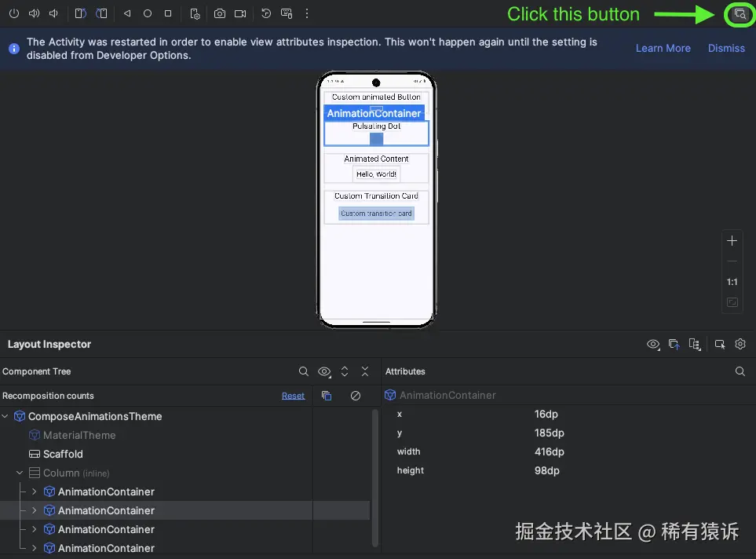Select Scaffold in the Component Tree
Viewport: 756px width, 559px height.
(x=62, y=454)
